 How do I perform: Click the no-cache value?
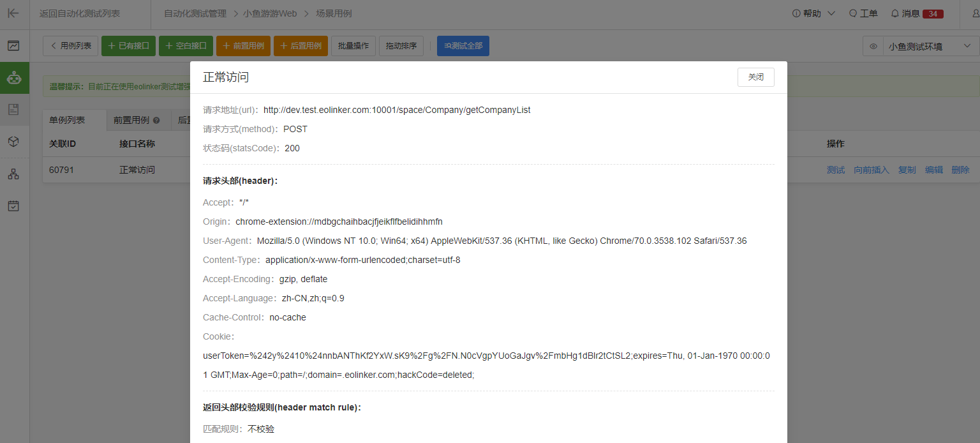click(288, 317)
